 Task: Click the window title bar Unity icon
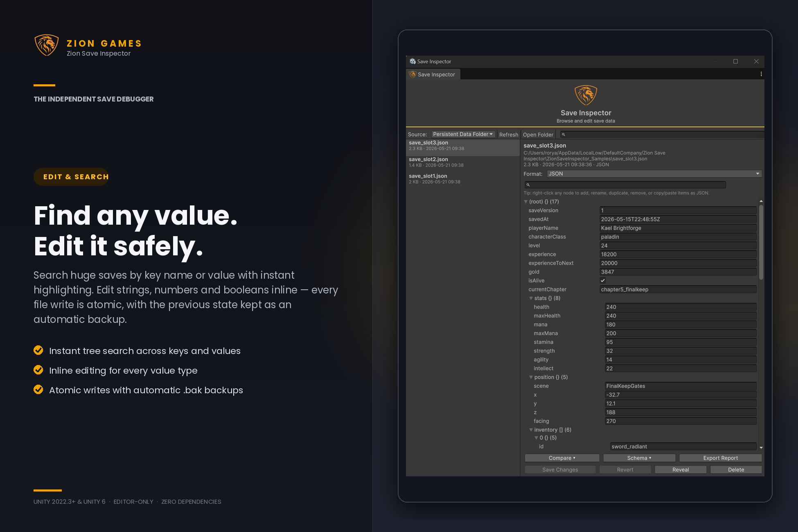413,61
